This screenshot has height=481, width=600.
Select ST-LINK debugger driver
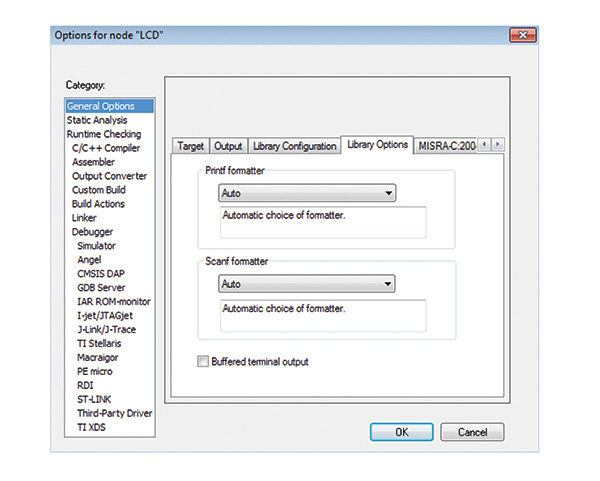tap(96, 399)
